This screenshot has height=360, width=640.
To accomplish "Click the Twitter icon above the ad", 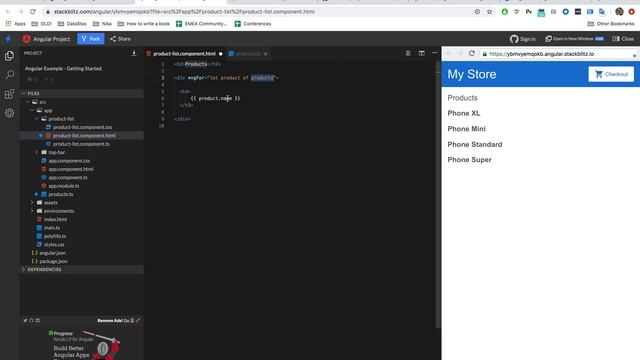I will [x=25, y=320].
